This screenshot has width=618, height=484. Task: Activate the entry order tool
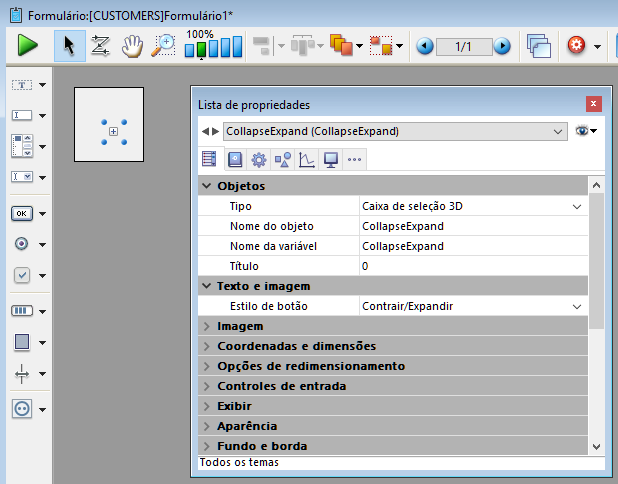tap(101, 45)
